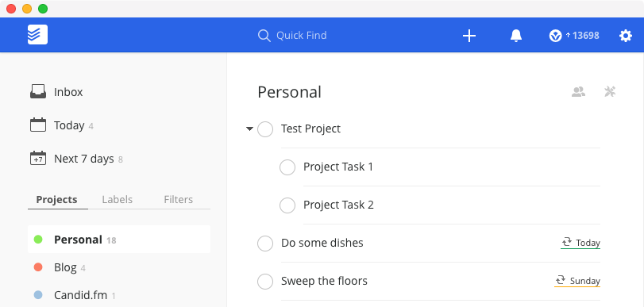Click the share project people icon
The image size is (644, 307).
tap(578, 91)
